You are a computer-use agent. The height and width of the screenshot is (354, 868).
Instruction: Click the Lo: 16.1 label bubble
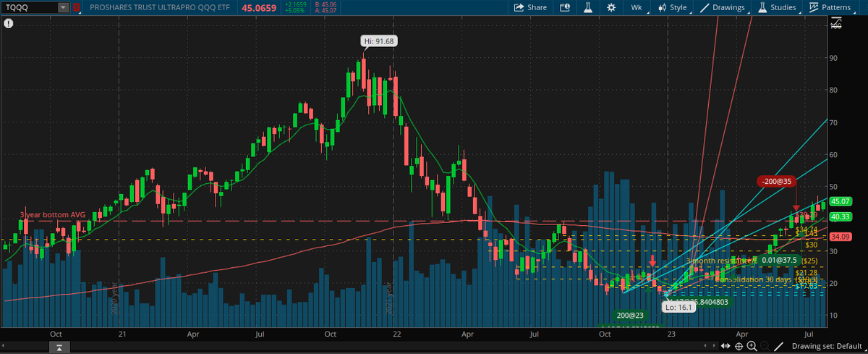point(677,307)
